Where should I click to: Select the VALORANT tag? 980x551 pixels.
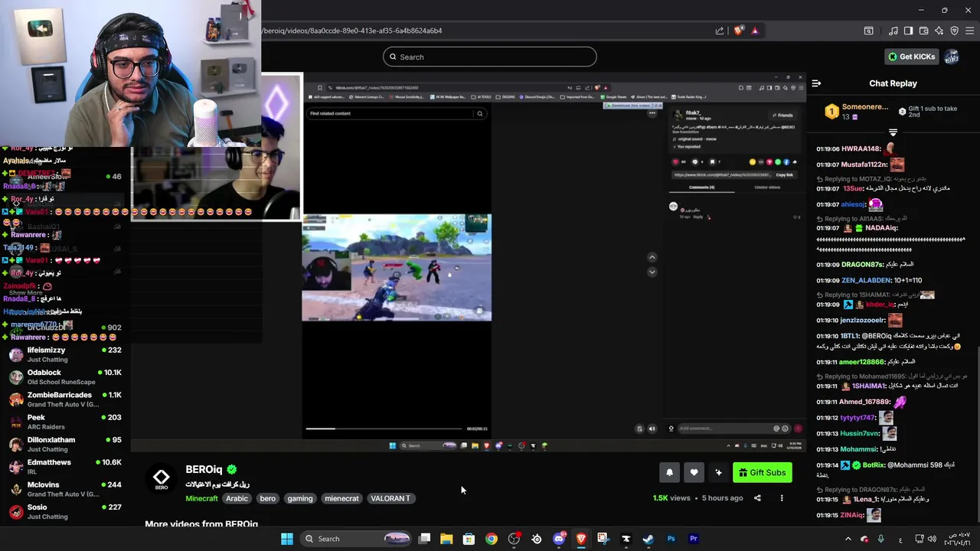pyautogui.click(x=390, y=498)
